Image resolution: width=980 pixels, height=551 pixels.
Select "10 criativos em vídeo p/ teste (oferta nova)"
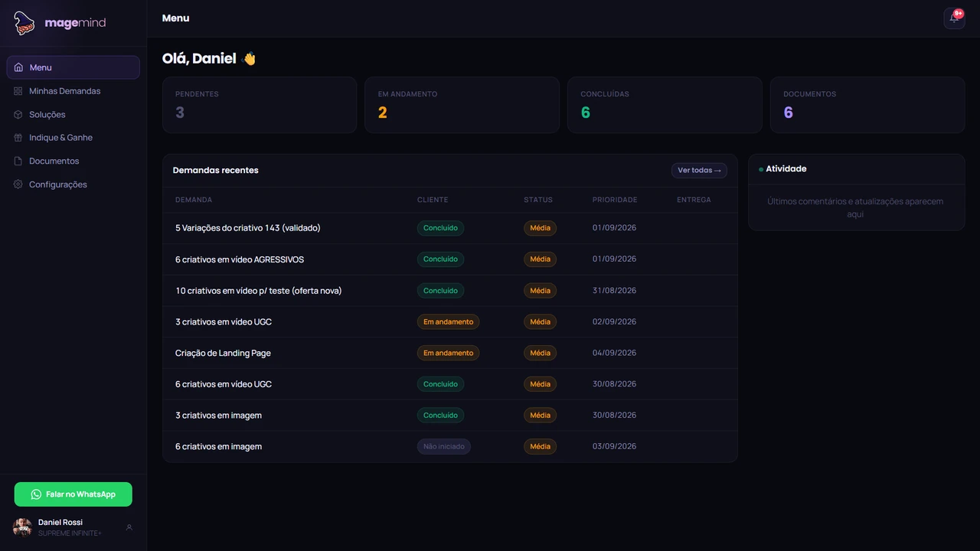[259, 291]
